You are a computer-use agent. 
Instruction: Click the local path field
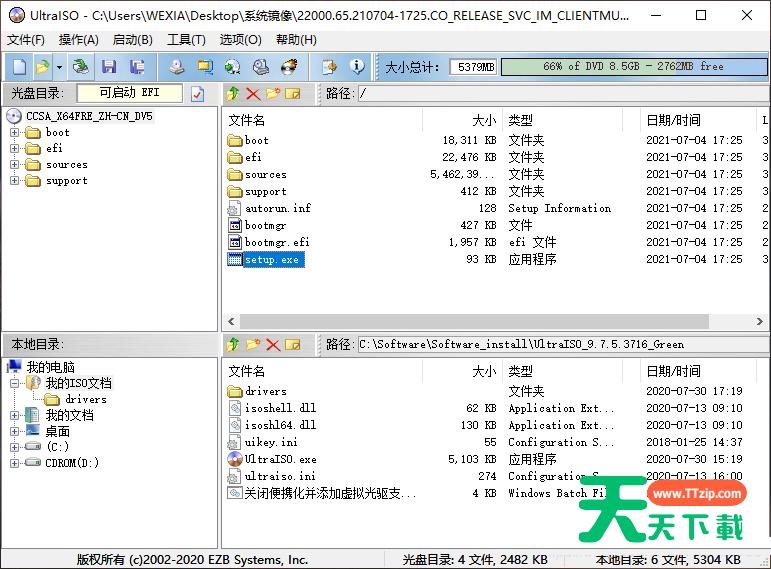[560, 344]
